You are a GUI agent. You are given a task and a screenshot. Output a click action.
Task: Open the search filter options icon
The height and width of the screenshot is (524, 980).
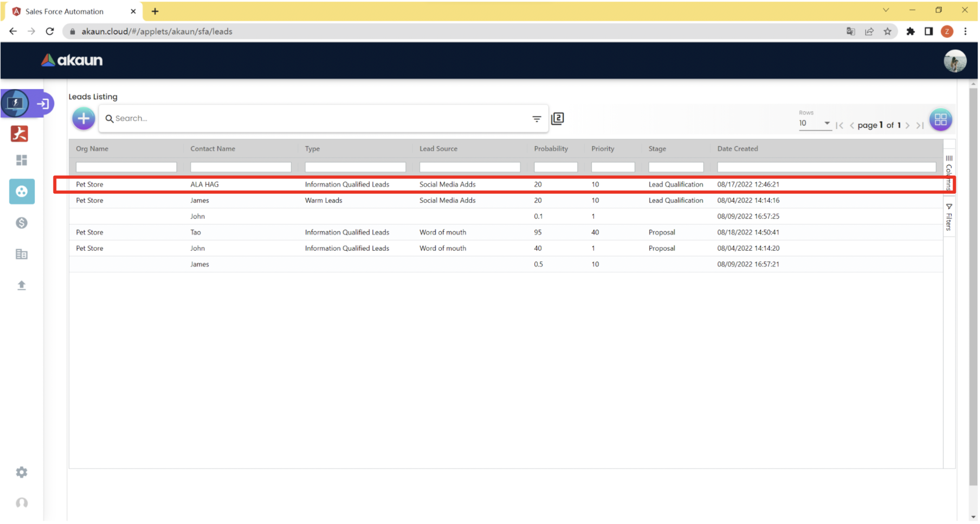point(536,118)
